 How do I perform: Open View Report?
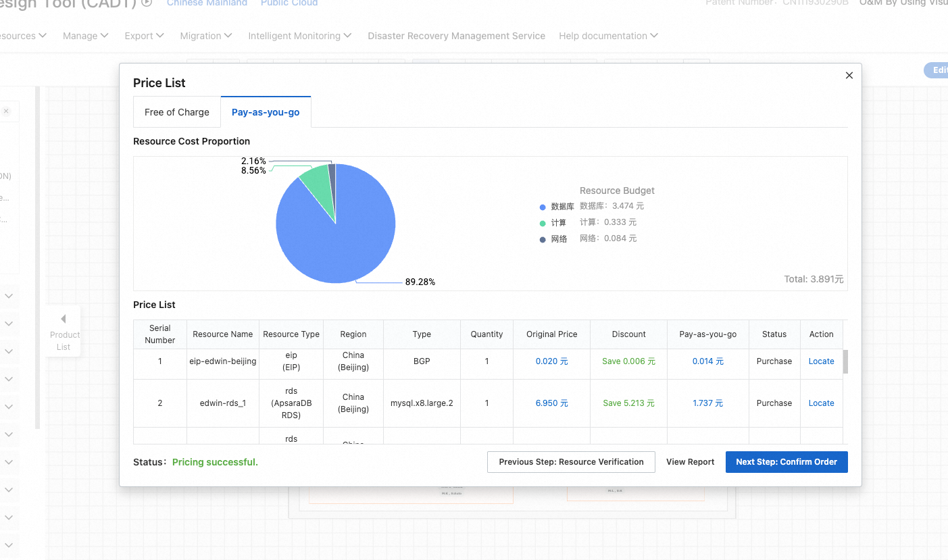click(690, 462)
